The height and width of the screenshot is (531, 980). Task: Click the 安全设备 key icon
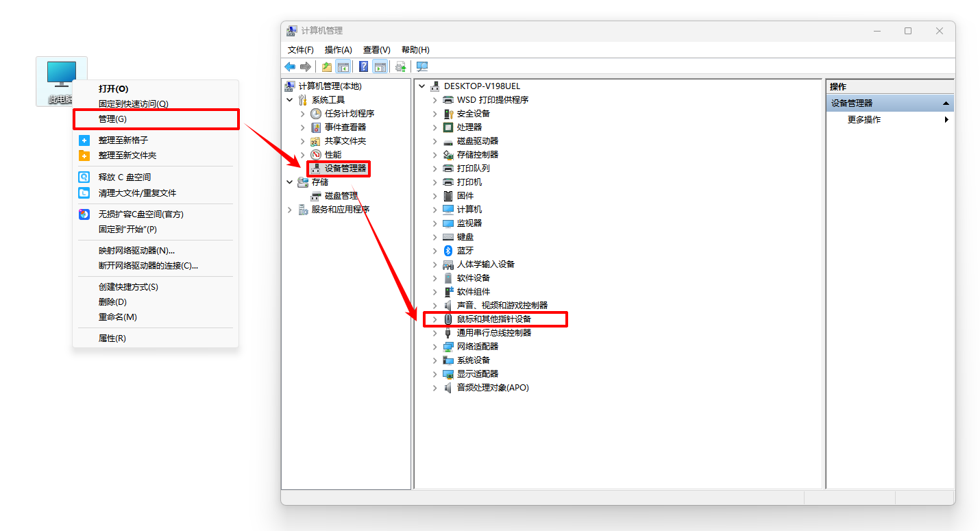(448, 113)
